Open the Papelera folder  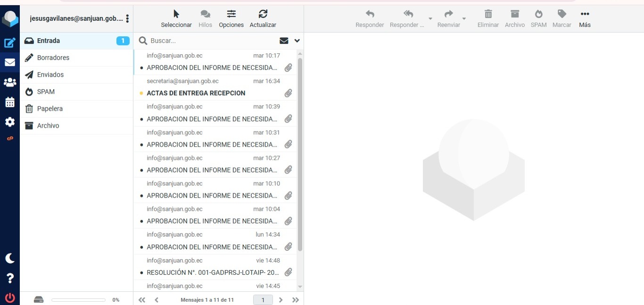click(x=50, y=108)
